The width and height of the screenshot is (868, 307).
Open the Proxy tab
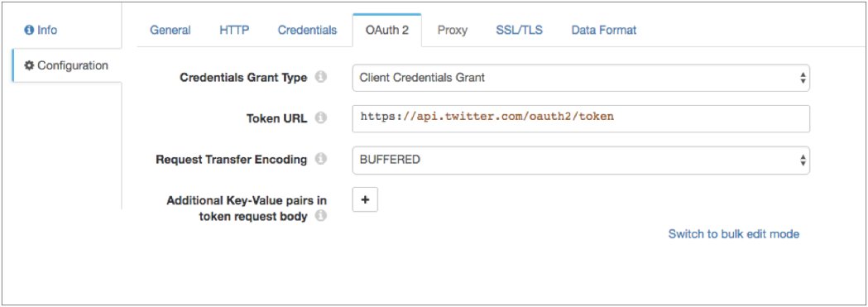point(453,30)
